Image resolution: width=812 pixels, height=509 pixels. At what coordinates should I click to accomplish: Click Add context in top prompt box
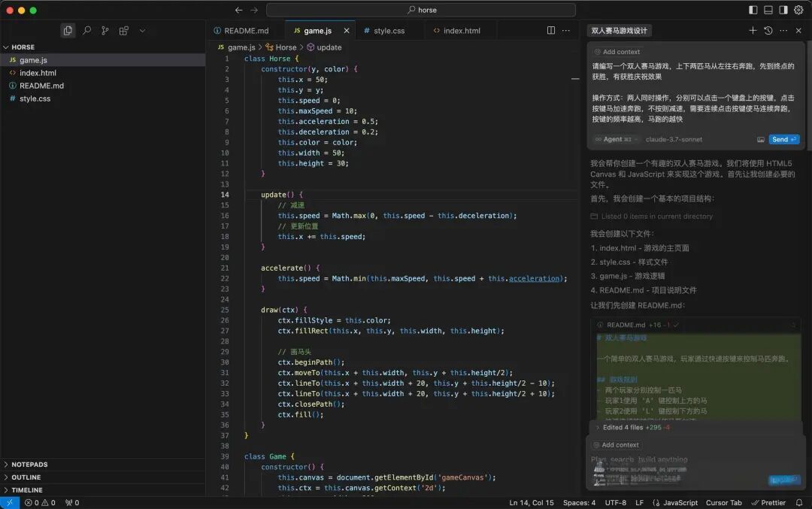coord(617,52)
